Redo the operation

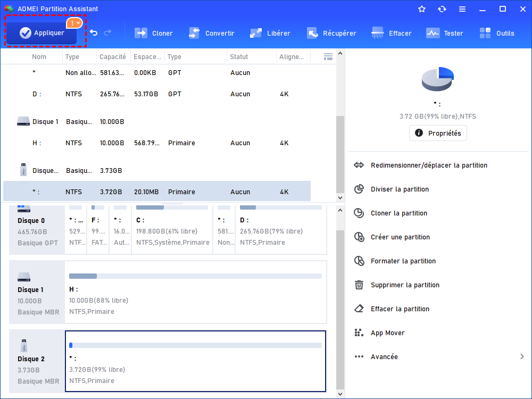tap(107, 33)
